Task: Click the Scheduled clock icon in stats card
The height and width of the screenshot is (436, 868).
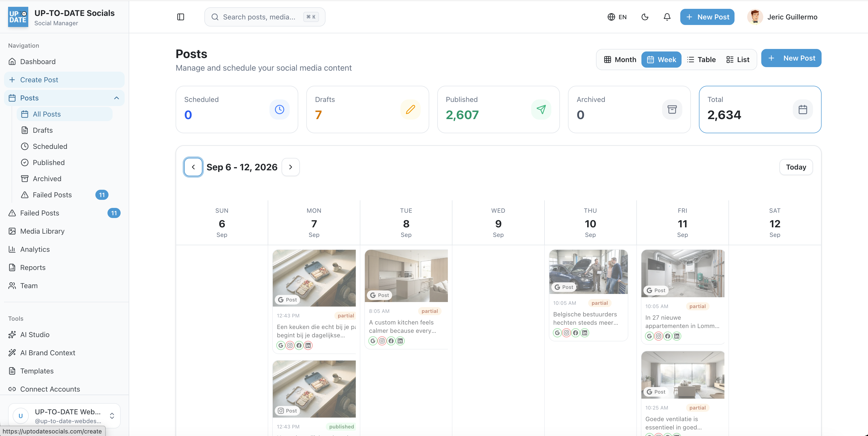Action: point(279,110)
